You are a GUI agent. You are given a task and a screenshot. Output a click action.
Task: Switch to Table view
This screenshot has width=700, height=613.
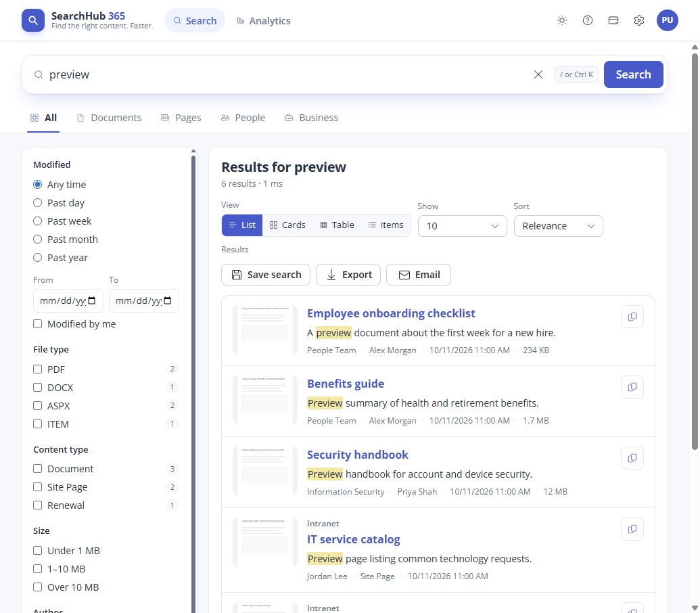click(x=337, y=225)
